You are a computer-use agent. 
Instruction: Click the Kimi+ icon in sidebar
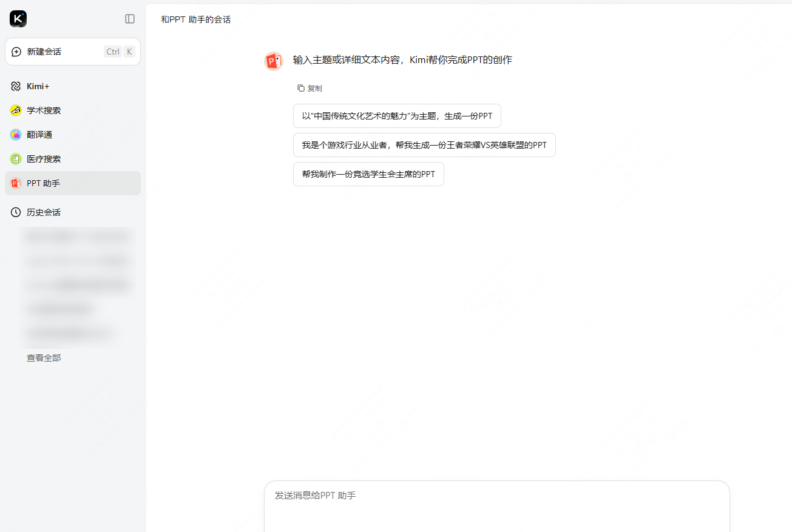pos(16,86)
